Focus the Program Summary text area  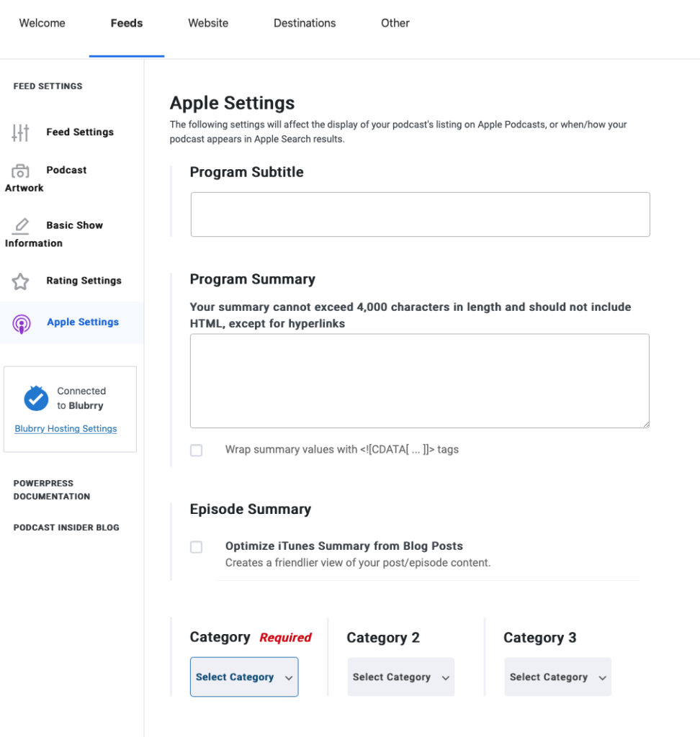tap(420, 381)
